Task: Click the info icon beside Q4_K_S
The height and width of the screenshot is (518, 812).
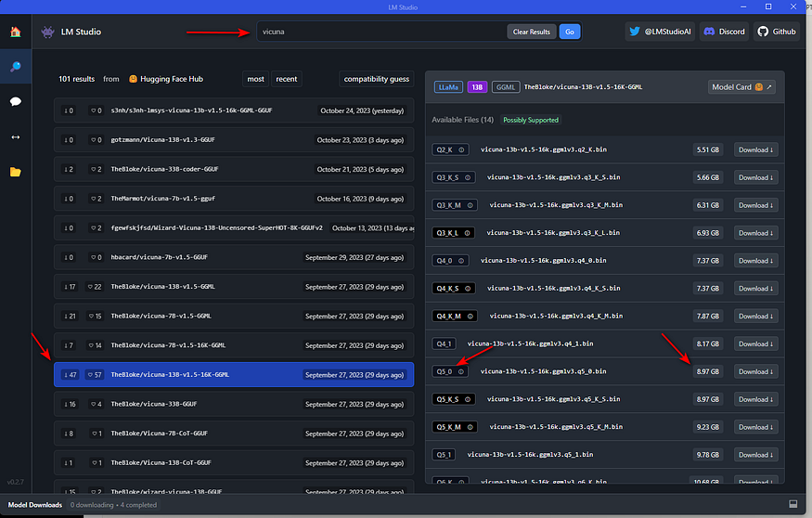Action: click(x=467, y=289)
